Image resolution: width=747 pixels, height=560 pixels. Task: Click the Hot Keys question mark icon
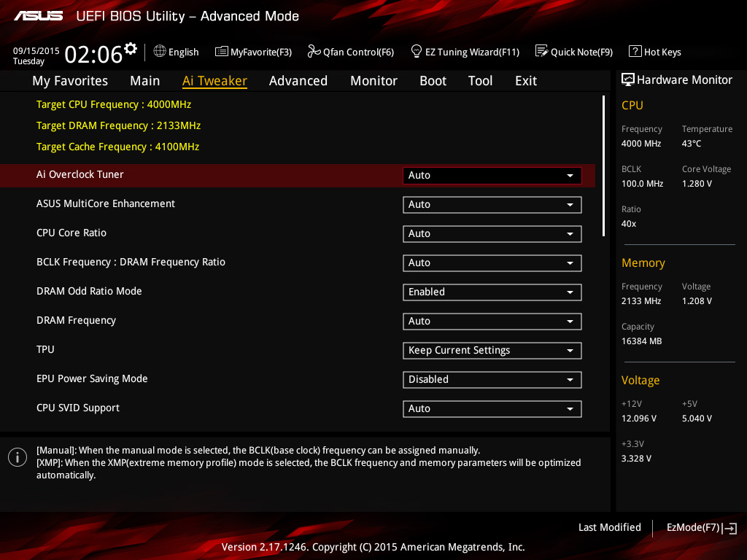(x=635, y=52)
